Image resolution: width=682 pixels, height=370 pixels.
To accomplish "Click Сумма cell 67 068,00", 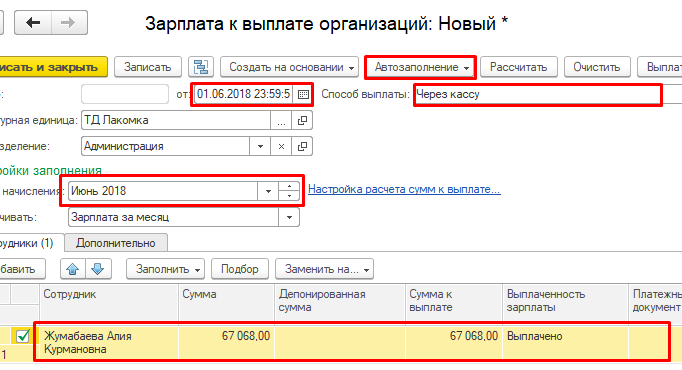I will coord(226,342).
